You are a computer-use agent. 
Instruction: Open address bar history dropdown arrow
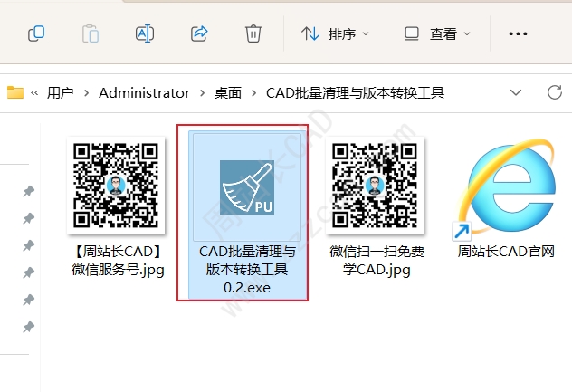[x=516, y=92]
